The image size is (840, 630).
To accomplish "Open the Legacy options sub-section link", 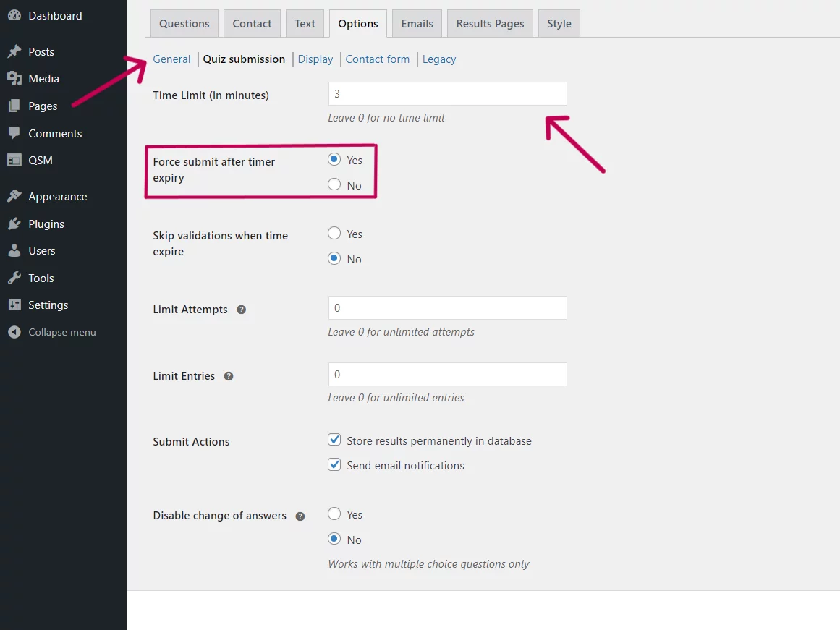I will click(438, 59).
